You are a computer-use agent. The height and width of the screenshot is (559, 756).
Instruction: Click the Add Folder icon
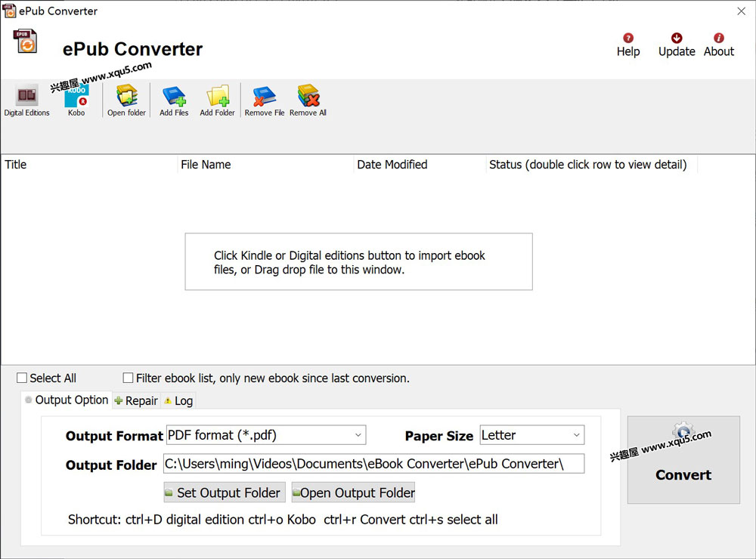pyautogui.click(x=217, y=100)
